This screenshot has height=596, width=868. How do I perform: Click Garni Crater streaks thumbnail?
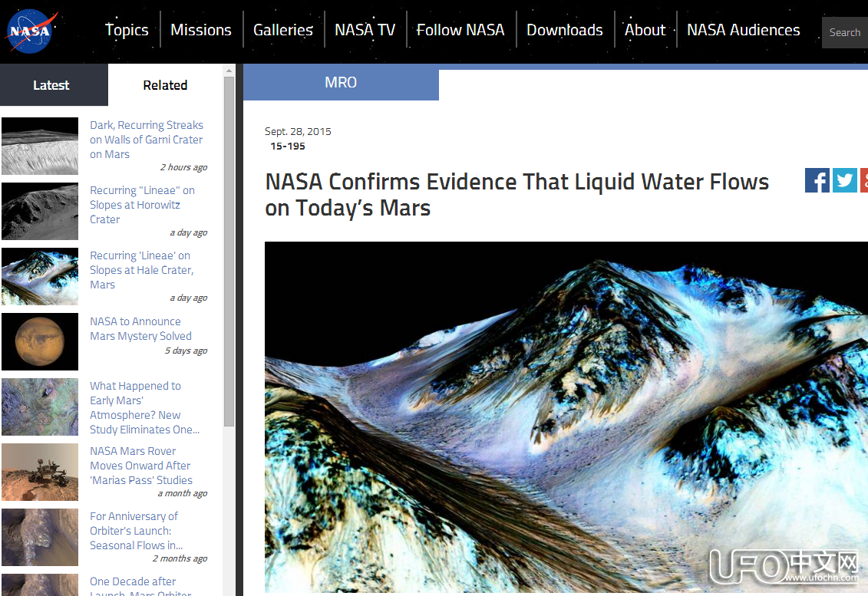click(x=40, y=146)
